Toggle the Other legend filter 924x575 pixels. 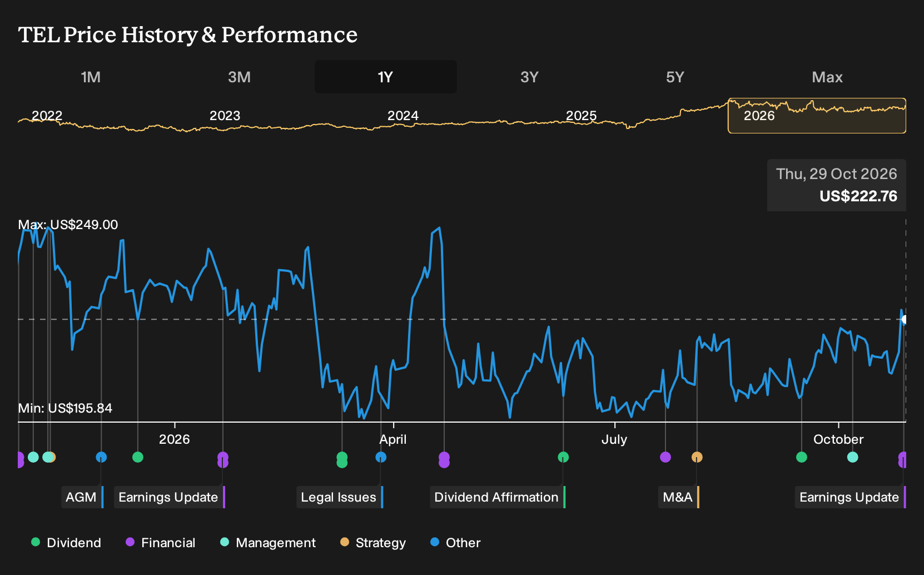pyautogui.click(x=455, y=543)
